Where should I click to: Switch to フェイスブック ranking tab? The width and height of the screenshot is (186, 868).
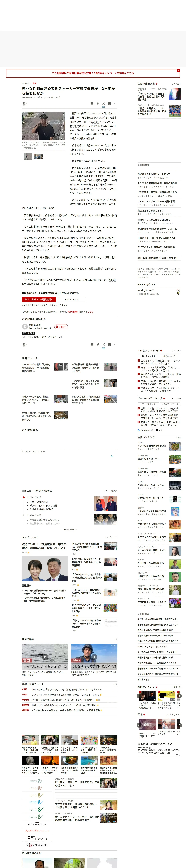[148, 404]
